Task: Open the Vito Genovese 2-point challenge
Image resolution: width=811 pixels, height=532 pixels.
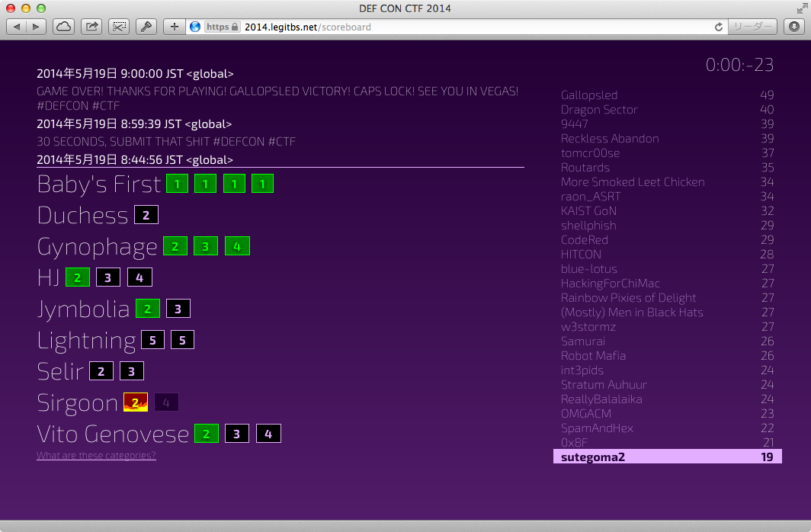Action: [x=207, y=433]
